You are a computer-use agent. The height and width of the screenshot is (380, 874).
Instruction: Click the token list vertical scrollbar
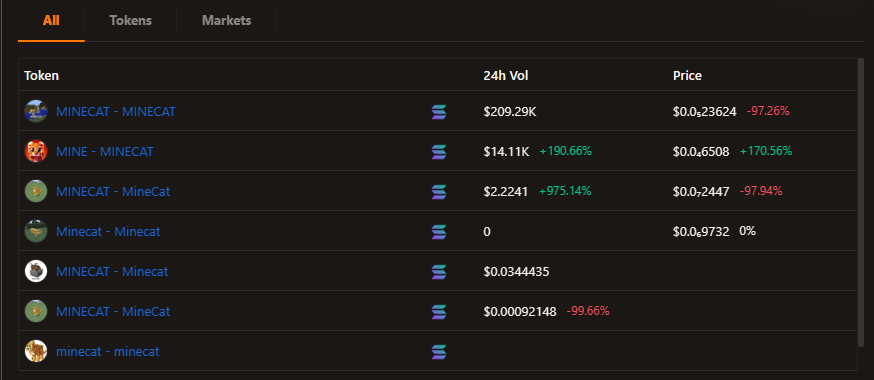(861, 203)
